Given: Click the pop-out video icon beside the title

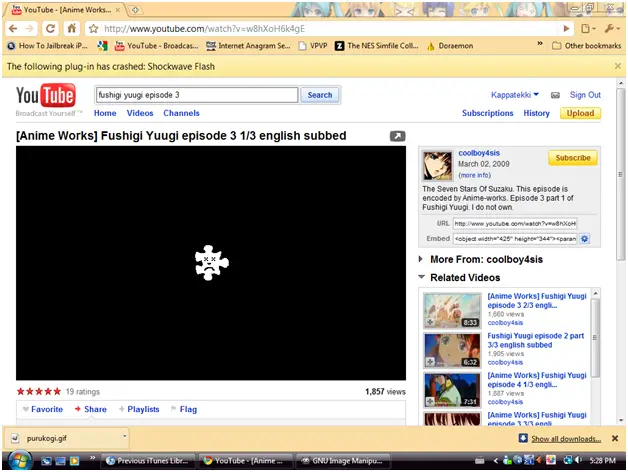Looking at the screenshot, I should [397, 136].
